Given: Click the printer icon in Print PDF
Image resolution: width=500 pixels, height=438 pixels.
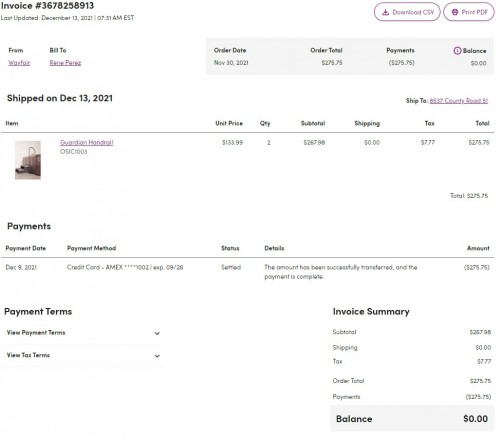Looking at the screenshot, I should pos(455,12).
